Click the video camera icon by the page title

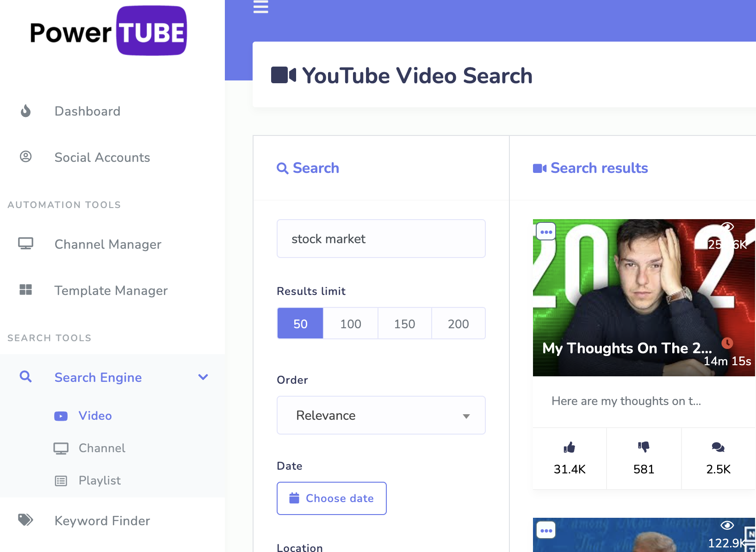pos(284,75)
